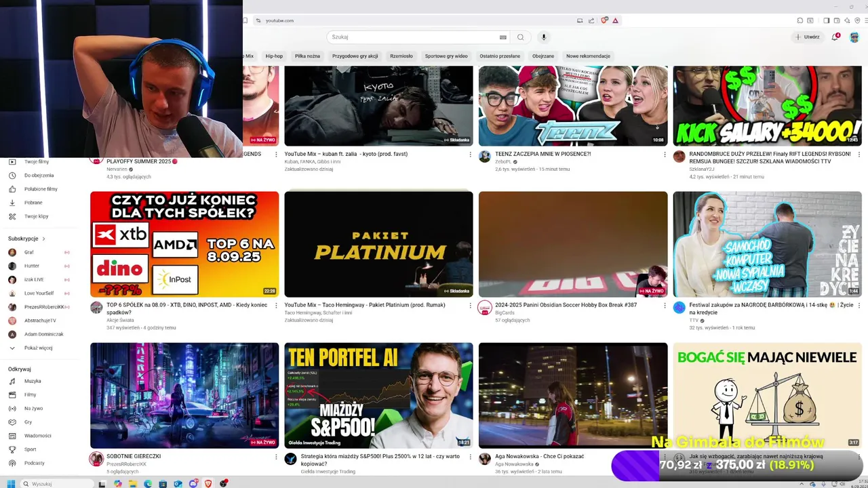Open options menu for TEENZ ZACZEPIA video
Screen dimensions: 868x488
[x=665, y=155]
